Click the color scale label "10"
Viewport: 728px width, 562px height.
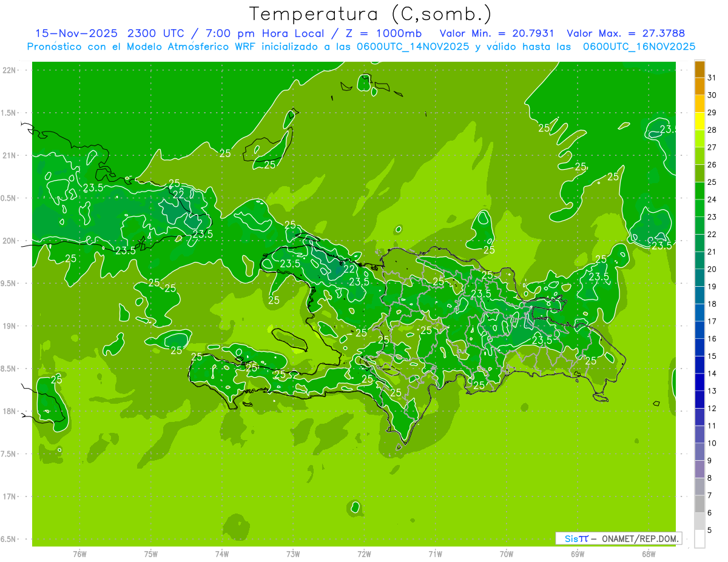(712, 443)
